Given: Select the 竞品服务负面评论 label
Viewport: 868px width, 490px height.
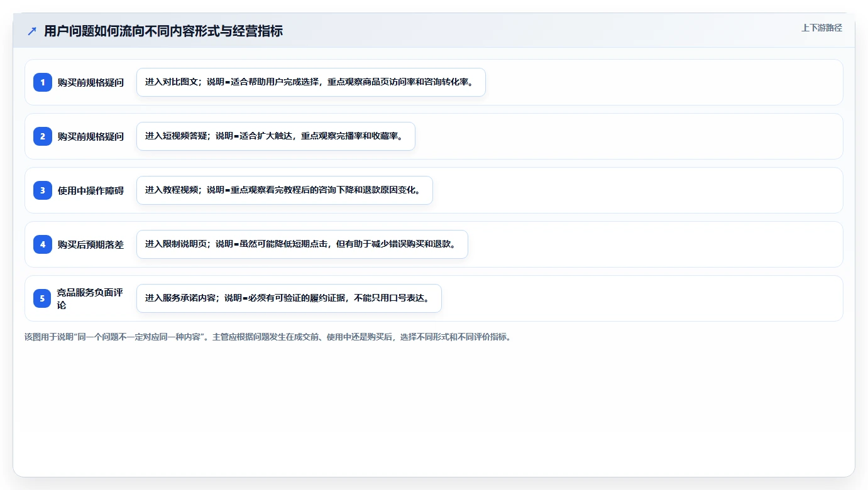Looking at the screenshot, I should 91,298.
